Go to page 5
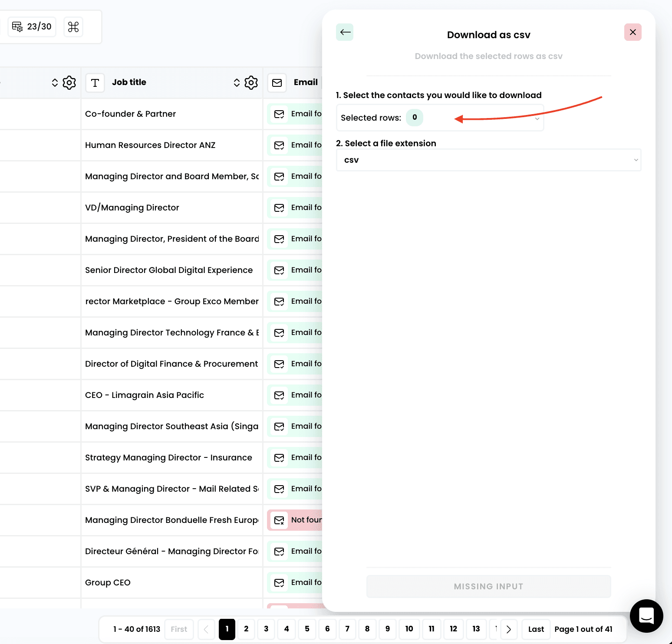Viewport: 672px width, 644px height. [307, 629]
